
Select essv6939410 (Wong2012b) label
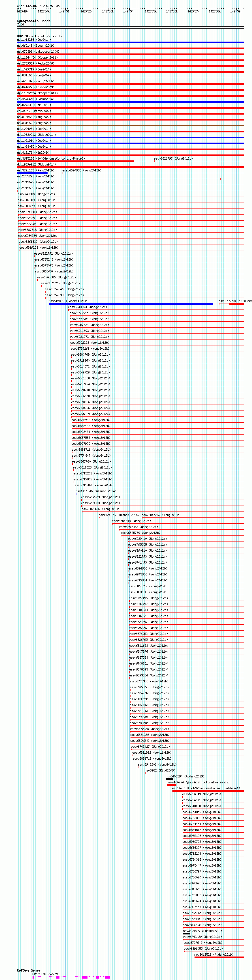coord(148,539)
